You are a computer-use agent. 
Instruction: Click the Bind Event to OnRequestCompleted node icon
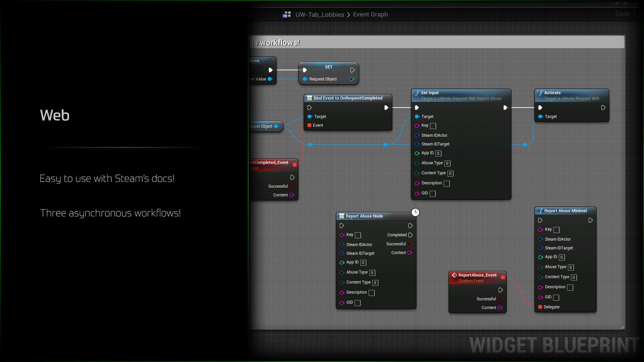pyautogui.click(x=309, y=98)
